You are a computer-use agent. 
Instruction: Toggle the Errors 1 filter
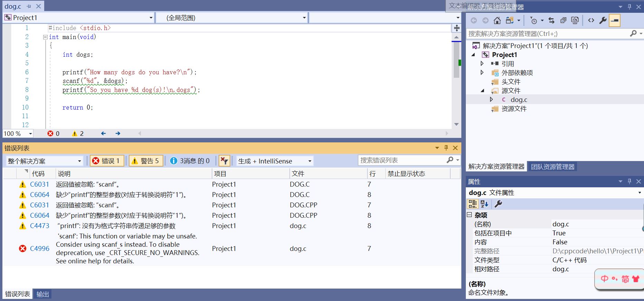pos(107,161)
